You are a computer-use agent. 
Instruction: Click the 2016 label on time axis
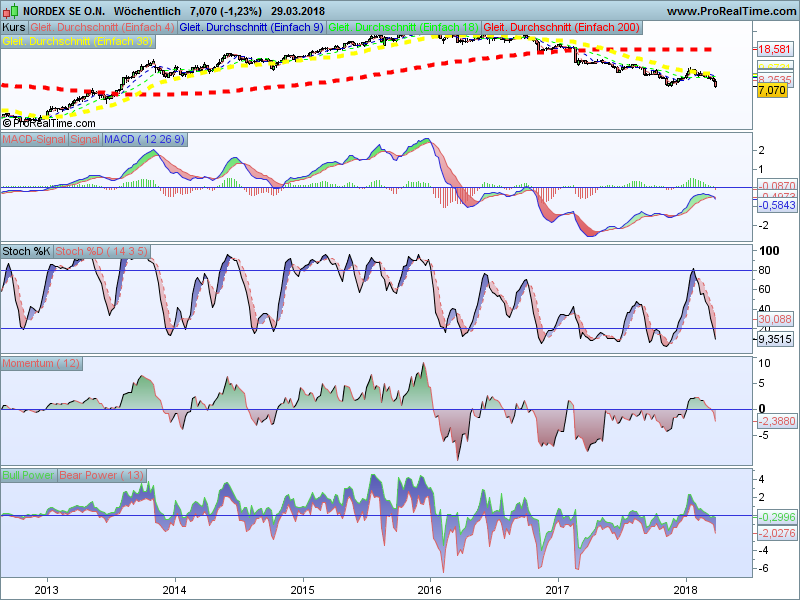click(x=430, y=590)
